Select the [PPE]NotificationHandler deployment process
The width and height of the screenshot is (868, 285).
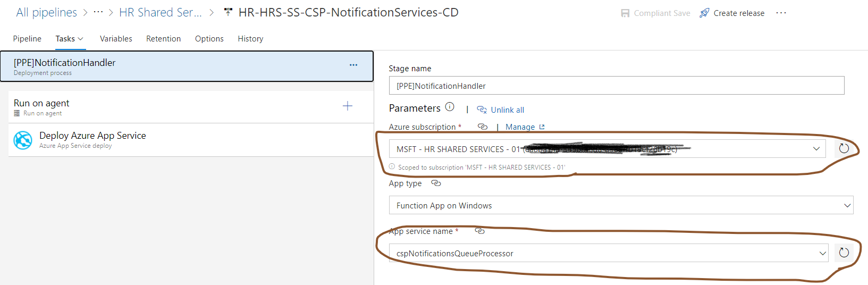187,66
